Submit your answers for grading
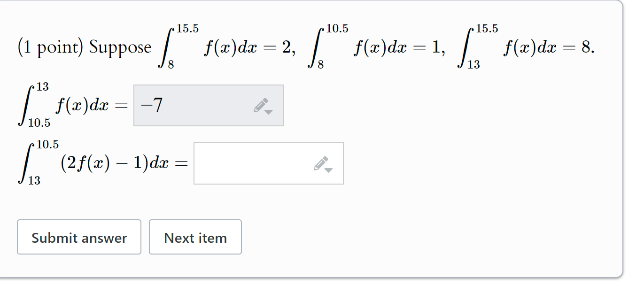The image size is (644, 301). click(x=79, y=237)
